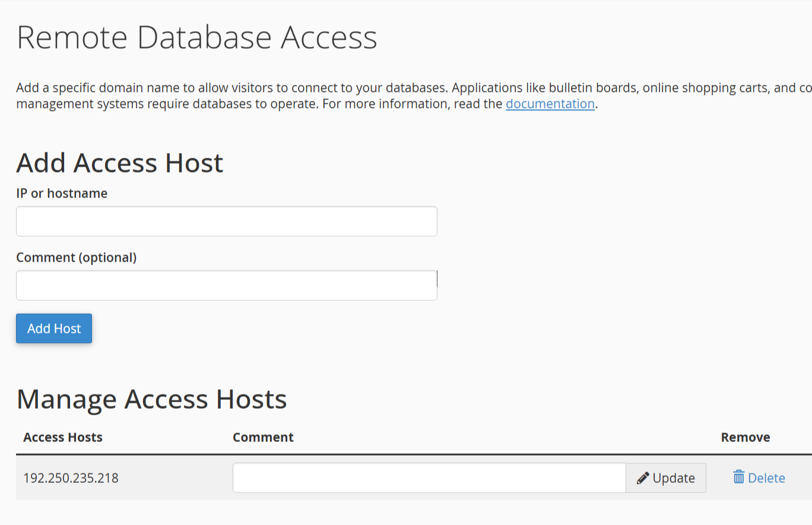Click the trash can icon next to Delete
Viewport: 812px width, 525px height.
[x=738, y=478]
